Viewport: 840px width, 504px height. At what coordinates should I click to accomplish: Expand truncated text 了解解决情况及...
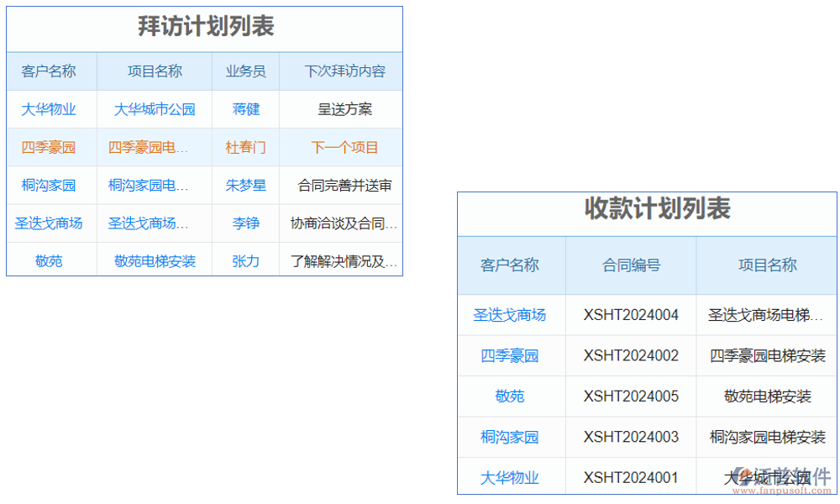pos(340,260)
